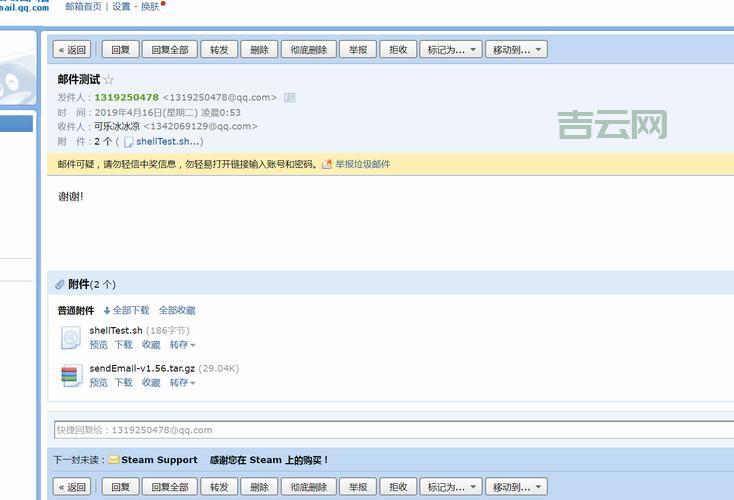Click the shellTest.sh file icon in header
Screen dimensions: 734x500
(128, 142)
